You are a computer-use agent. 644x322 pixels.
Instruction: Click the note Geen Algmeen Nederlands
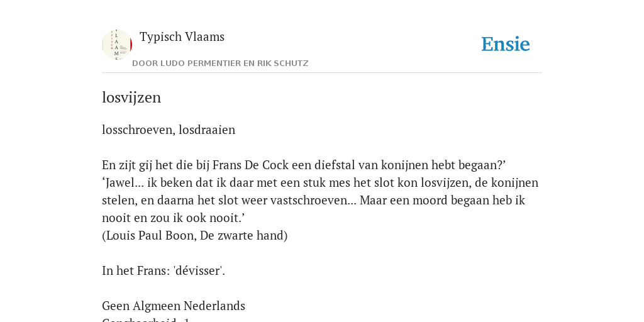[174, 306]
